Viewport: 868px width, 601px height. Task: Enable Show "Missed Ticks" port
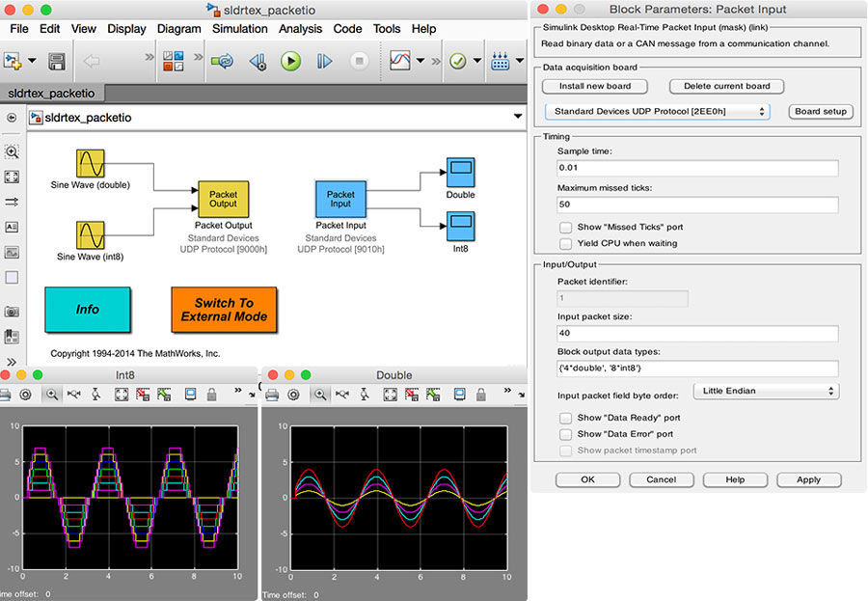click(565, 228)
